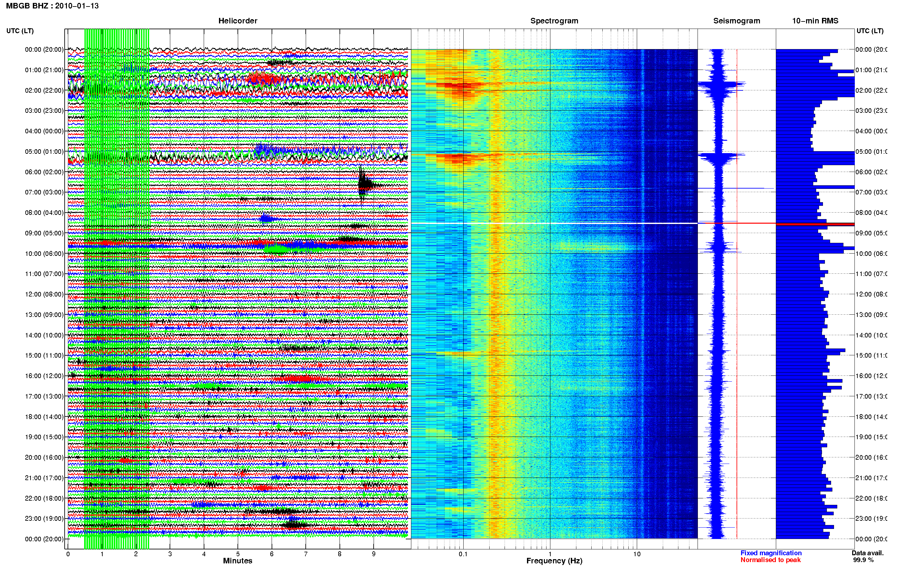Click the "10-min RMS" panel heading
This screenshot has height=578, width=924.
[815, 21]
